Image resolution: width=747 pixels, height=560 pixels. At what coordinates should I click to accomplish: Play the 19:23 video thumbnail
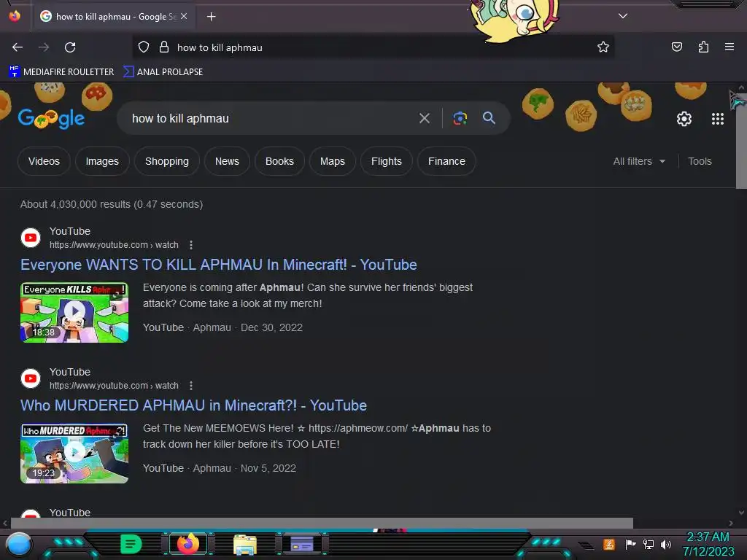pyautogui.click(x=74, y=454)
